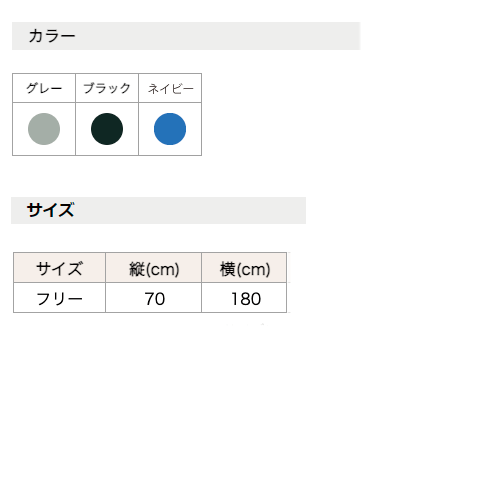Click the 70 height value cell
The height and width of the screenshot is (500, 500).
[154, 298]
